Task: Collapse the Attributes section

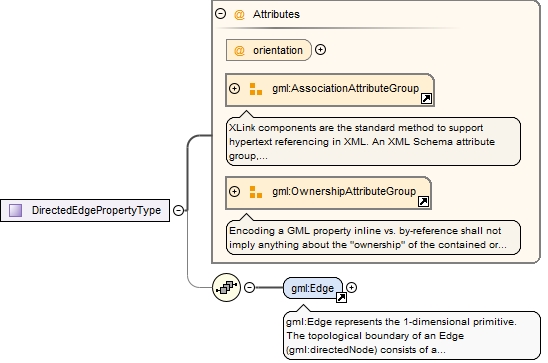Action: [x=221, y=14]
